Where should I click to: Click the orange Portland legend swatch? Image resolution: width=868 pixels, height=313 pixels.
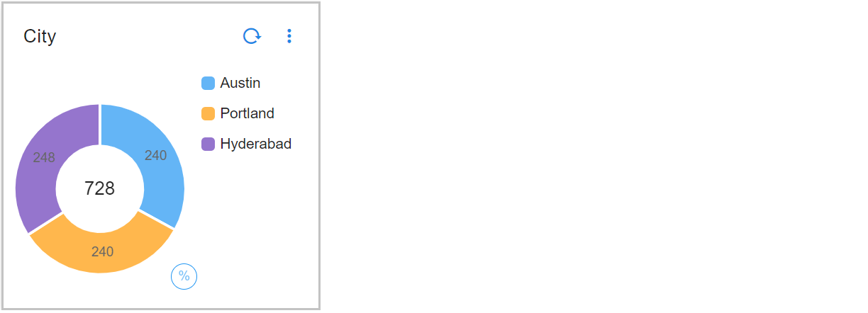[x=208, y=114]
